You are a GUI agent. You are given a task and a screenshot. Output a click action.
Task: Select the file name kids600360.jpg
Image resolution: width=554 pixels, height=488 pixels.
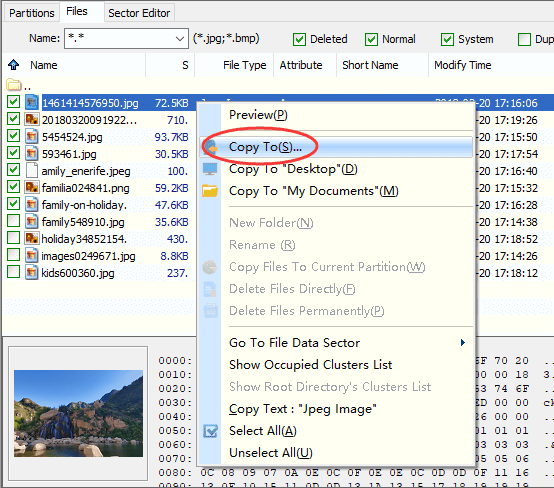(78, 273)
